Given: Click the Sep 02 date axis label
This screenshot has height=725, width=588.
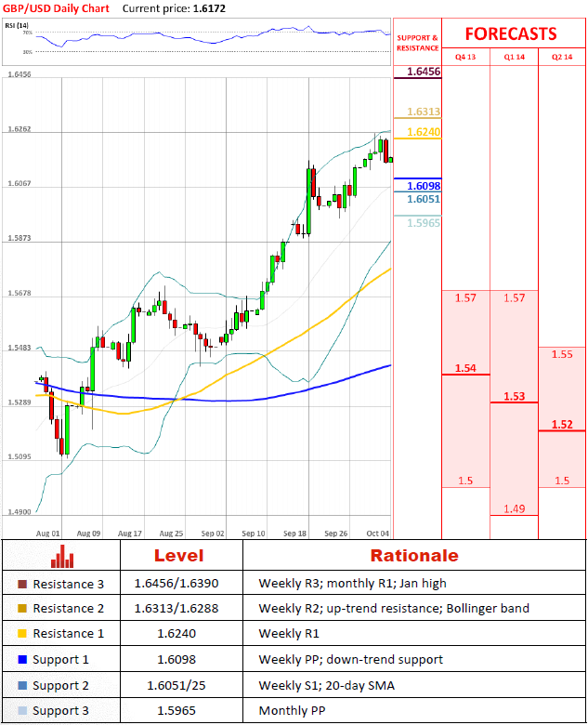Looking at the screenshot, I should 213,534.
